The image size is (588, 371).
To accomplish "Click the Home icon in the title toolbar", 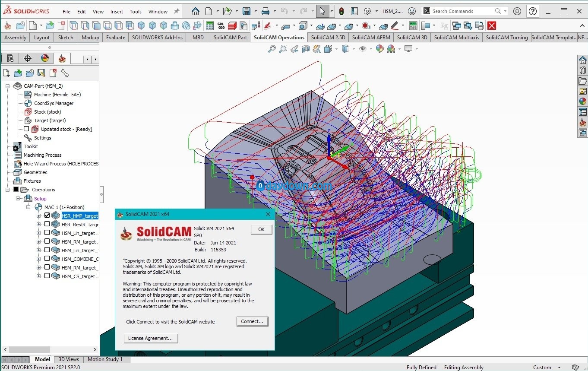I will pyautogui.click(x=196, y=11).
